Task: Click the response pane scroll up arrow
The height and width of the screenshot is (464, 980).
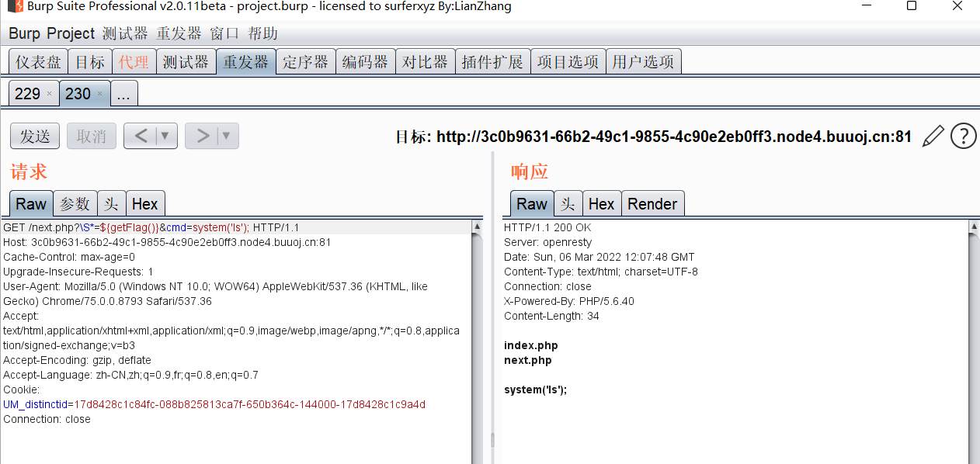Action: click(974, 227)
